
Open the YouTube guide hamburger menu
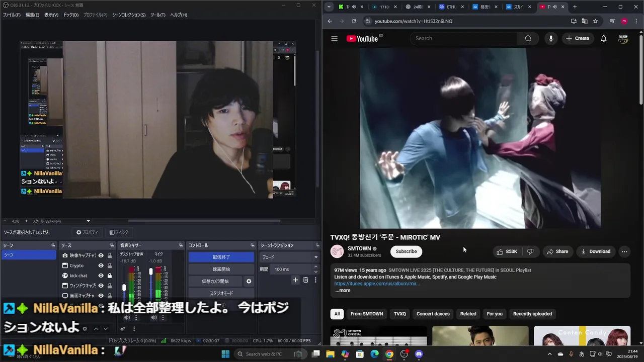point(334,38)
